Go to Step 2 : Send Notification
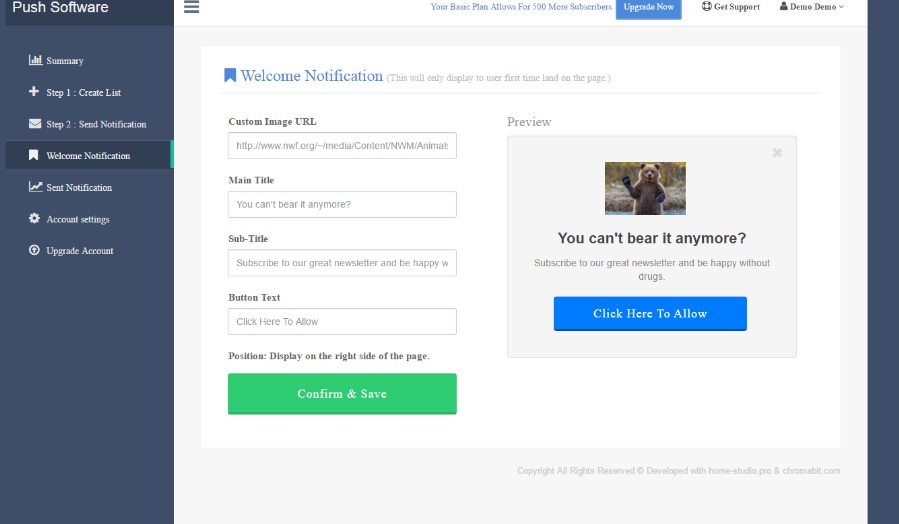 tap(96, 124)
